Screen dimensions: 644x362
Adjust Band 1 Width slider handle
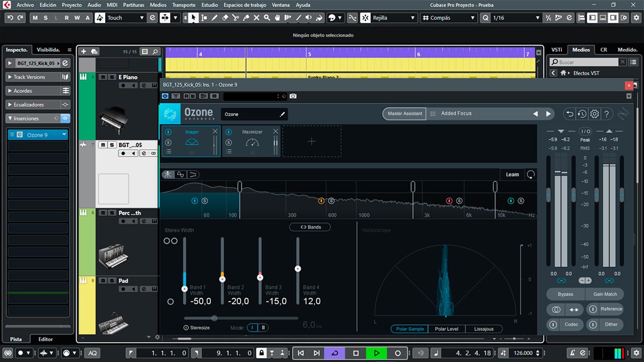tap(185, 288)
